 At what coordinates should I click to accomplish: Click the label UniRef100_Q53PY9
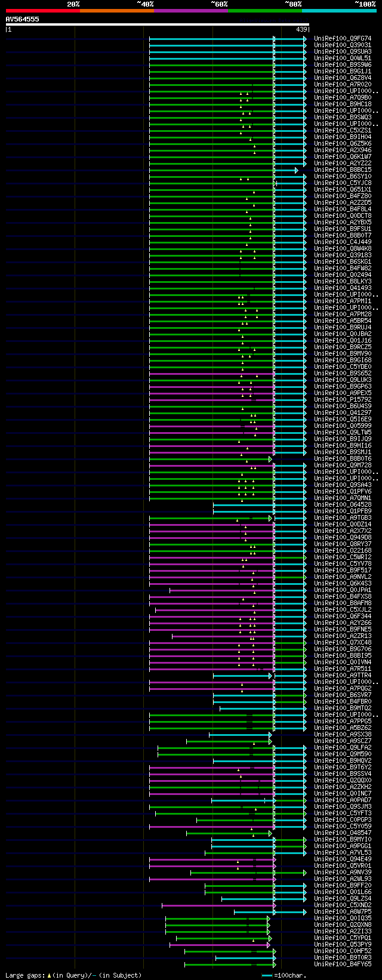point(343,945)
